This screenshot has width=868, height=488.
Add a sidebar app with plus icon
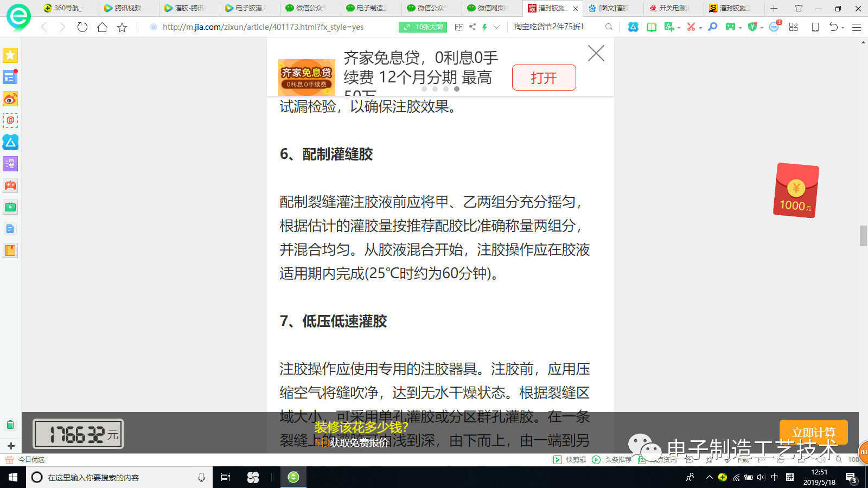10,446
